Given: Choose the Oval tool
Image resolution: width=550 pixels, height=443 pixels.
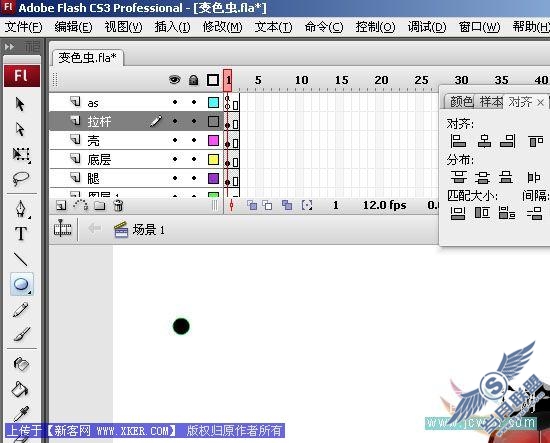Looking at the screenshot, I should [x=21, y=284].
